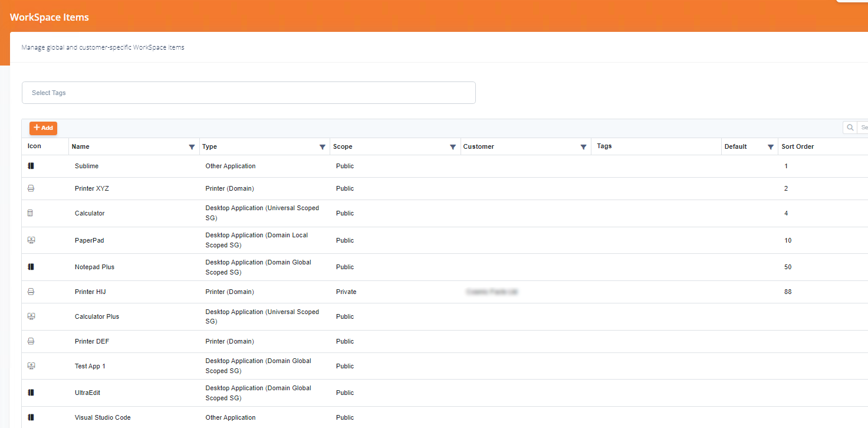Select the Notepad Plus name cell
Screen dimensions: 868x428
coord(94,267)
